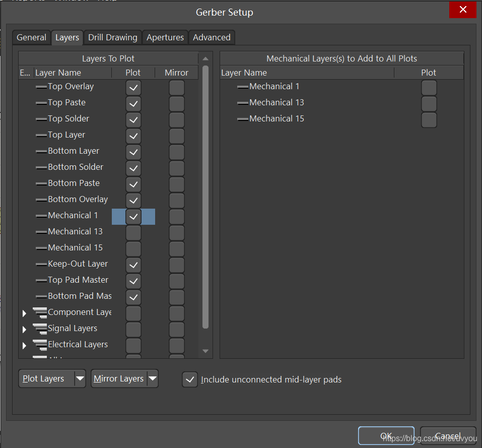The width and height of the screenshot is (482, 448).
Task: Click the Mechanical 13 icon in right panel
Action: (x=242, y=103)
